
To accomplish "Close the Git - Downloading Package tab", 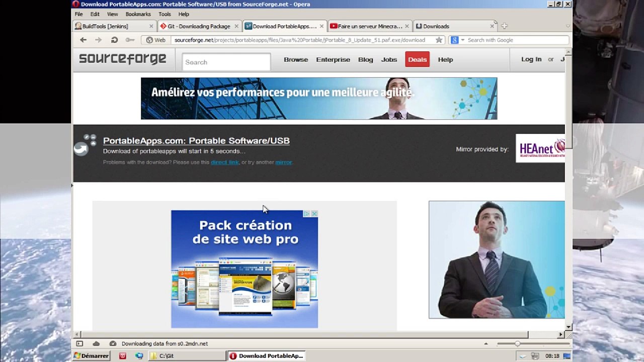I will coord(236,26).
